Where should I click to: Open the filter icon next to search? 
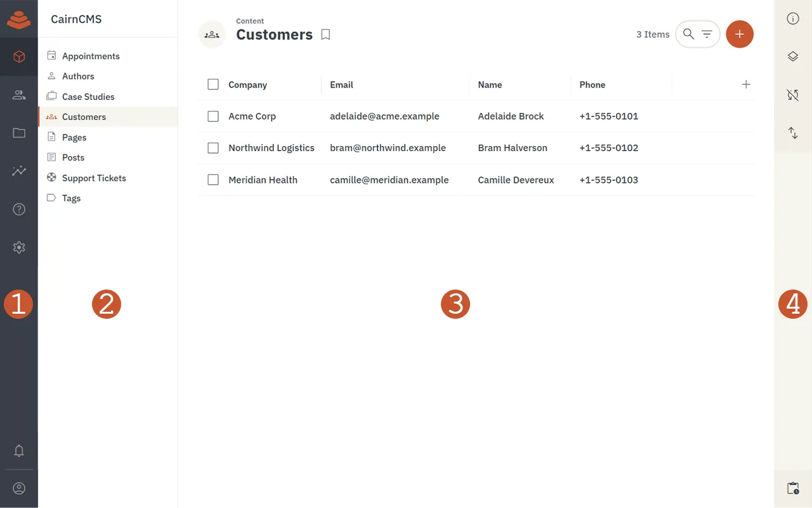click(707, 34)
